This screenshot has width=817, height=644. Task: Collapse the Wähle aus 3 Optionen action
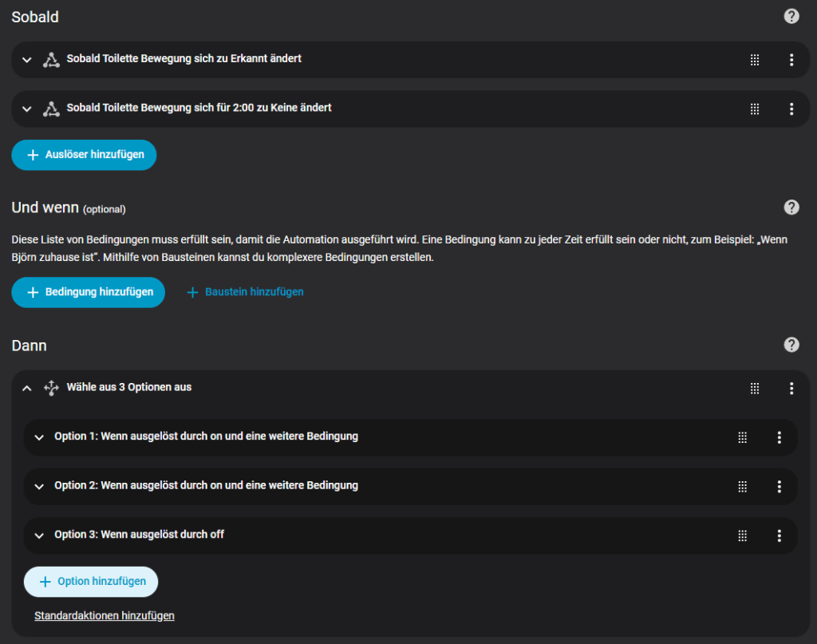(x=26, y=388)
